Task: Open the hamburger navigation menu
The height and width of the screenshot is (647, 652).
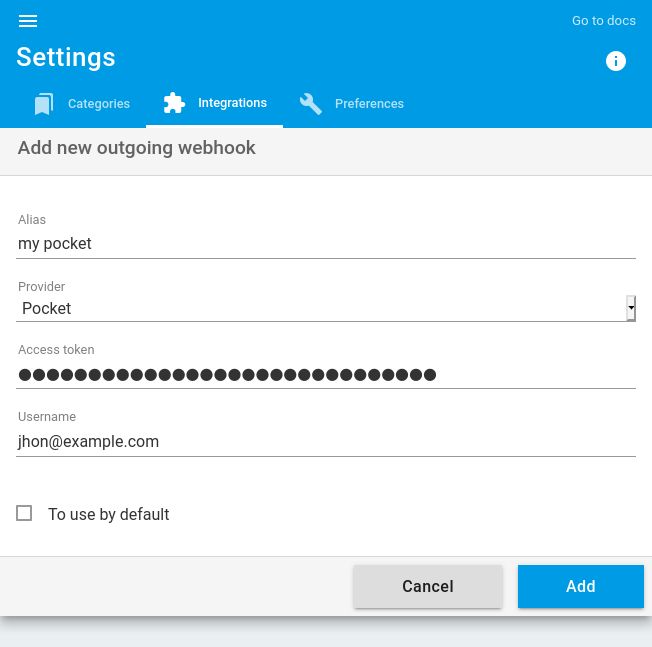Action: tap(28, 21)
